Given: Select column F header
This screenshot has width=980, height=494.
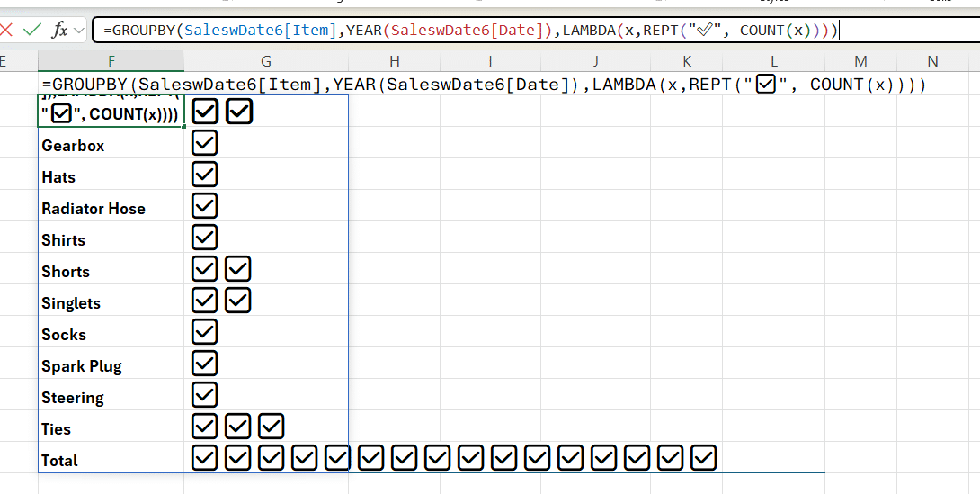Looking at the screenshot, I should point(111,61).
